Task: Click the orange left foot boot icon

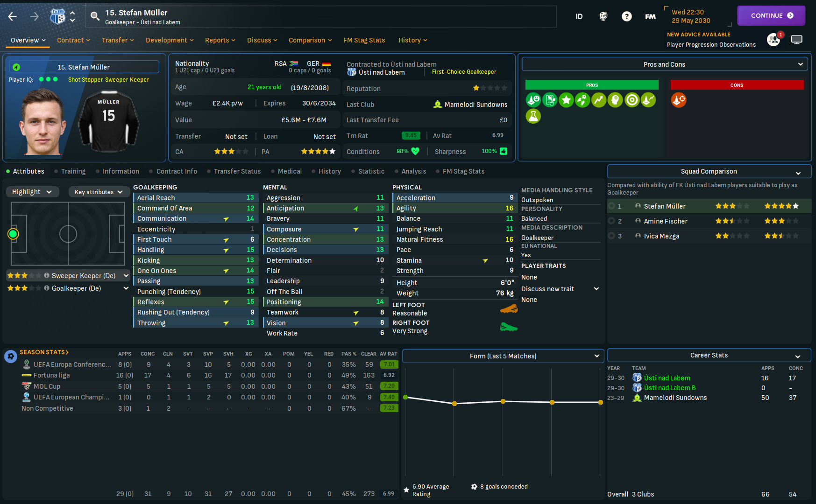Action: tap(509, 309)
